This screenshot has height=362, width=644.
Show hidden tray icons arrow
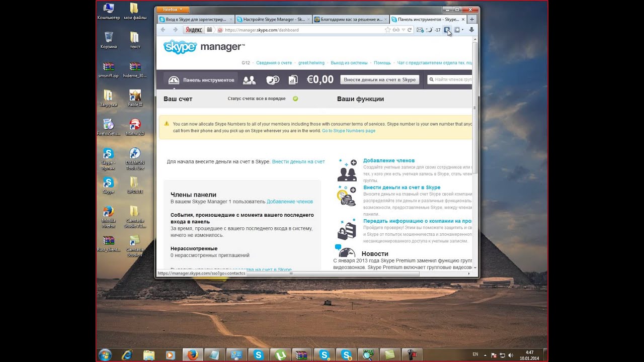coord(485,355)
